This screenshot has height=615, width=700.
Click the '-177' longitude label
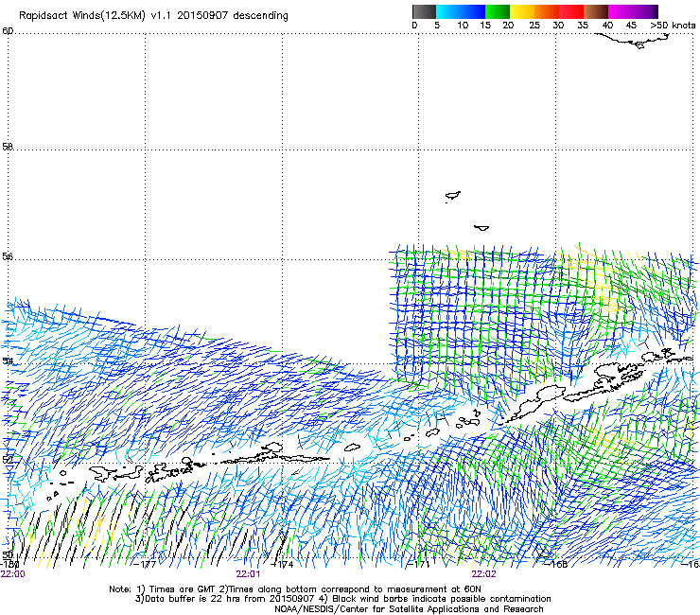(x=145, y=564)
